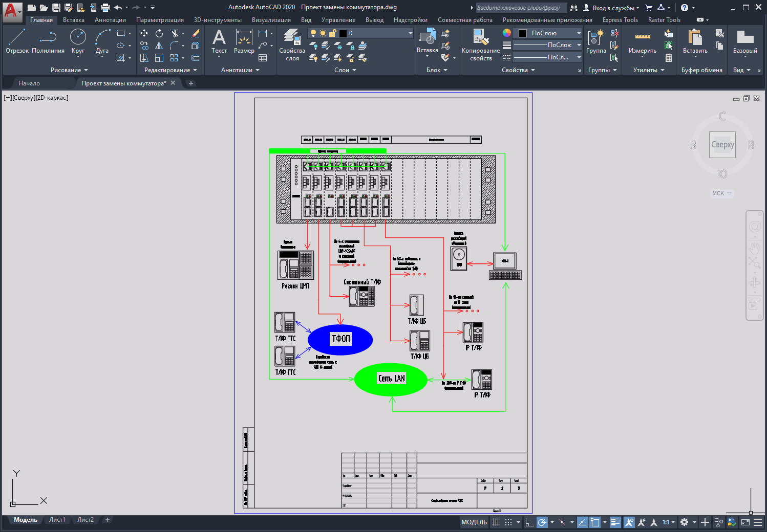
Task: Click the keyword search input field
Action: click(x=521, y=8)
